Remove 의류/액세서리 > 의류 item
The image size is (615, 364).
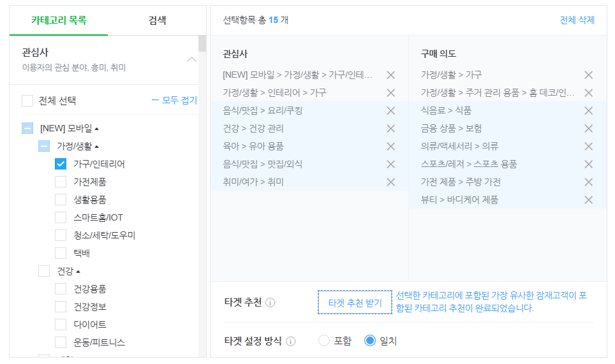(588, 147)
